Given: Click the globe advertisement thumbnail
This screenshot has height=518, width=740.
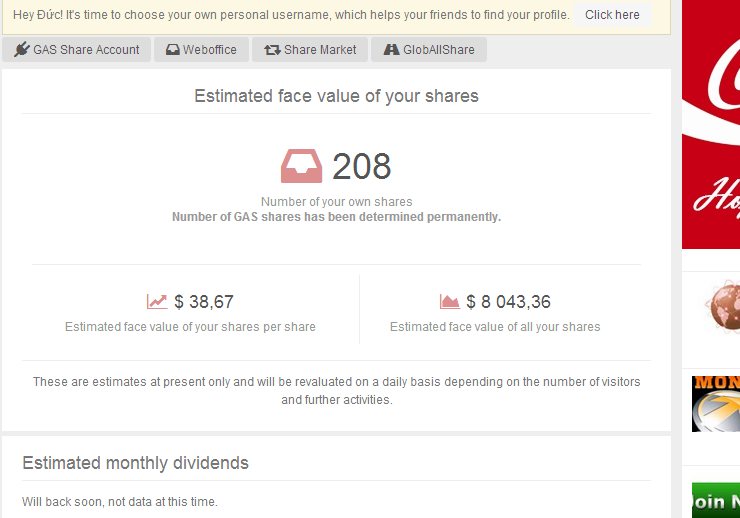Looking at the screenshot, I should click(x=722, y=305).
